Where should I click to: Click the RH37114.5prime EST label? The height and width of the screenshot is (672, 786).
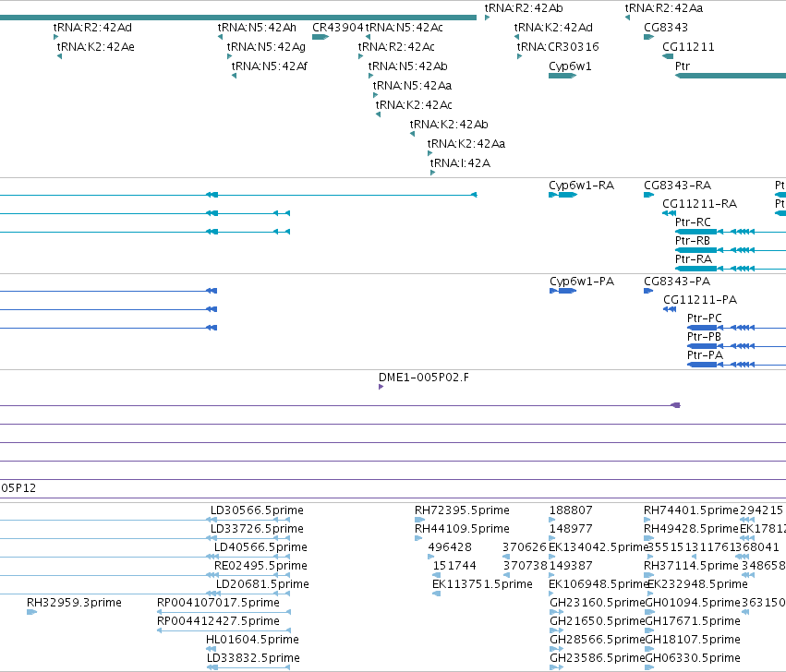691,566
